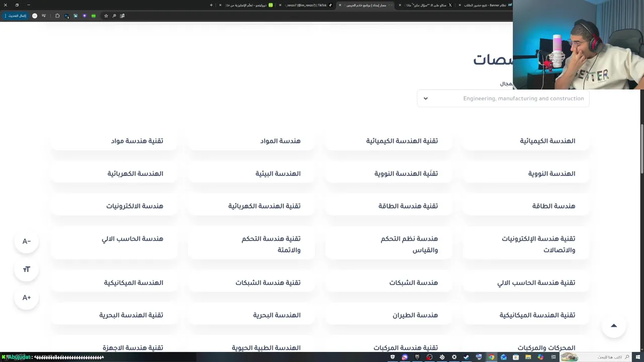This screenshot has height=362, width=644.
Task: Open Windows Security shield in taskbar
Action: [x=392, y=357]
